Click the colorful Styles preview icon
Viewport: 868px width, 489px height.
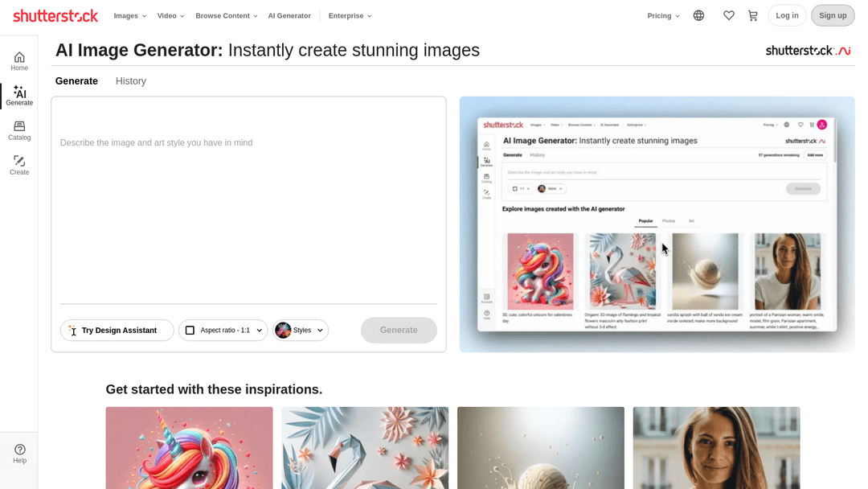(283, 330)
